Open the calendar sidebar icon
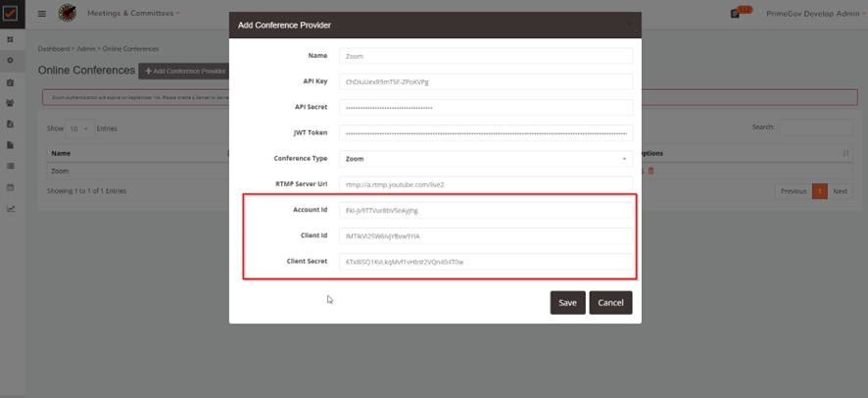The height and width of the screenshot is (398, 868). [x=10, y=187]
